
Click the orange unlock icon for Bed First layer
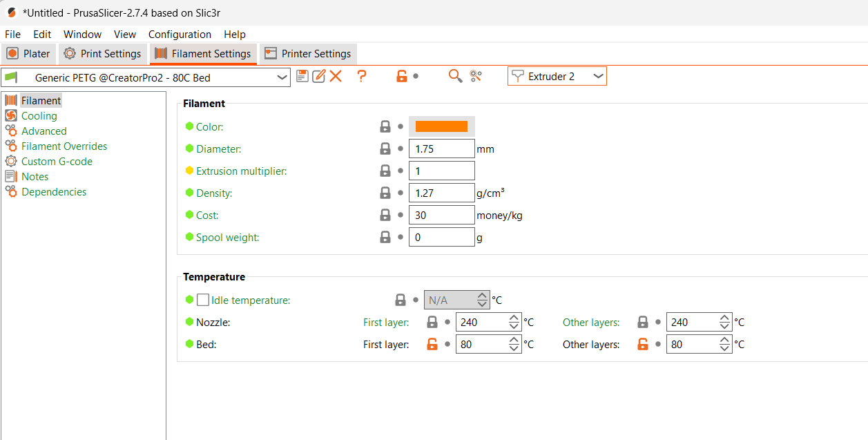tap(432, 344)
